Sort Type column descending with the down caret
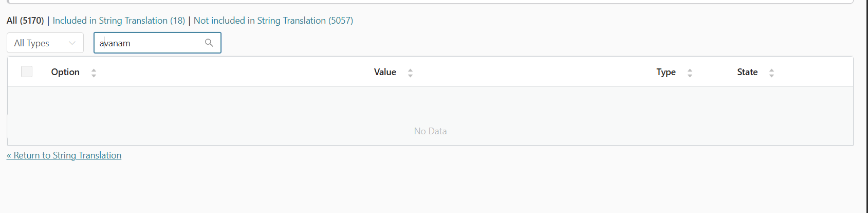 click(x=690, y=76)
